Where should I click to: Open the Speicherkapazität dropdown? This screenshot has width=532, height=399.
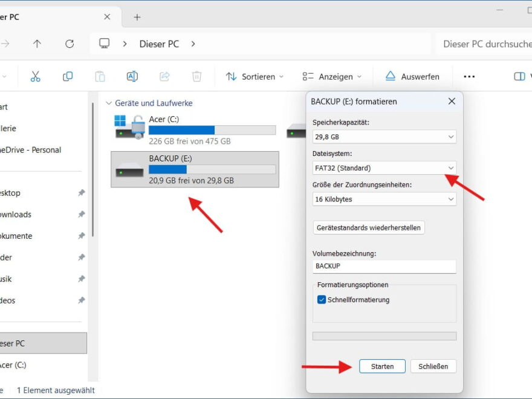(x=384, y=137)
